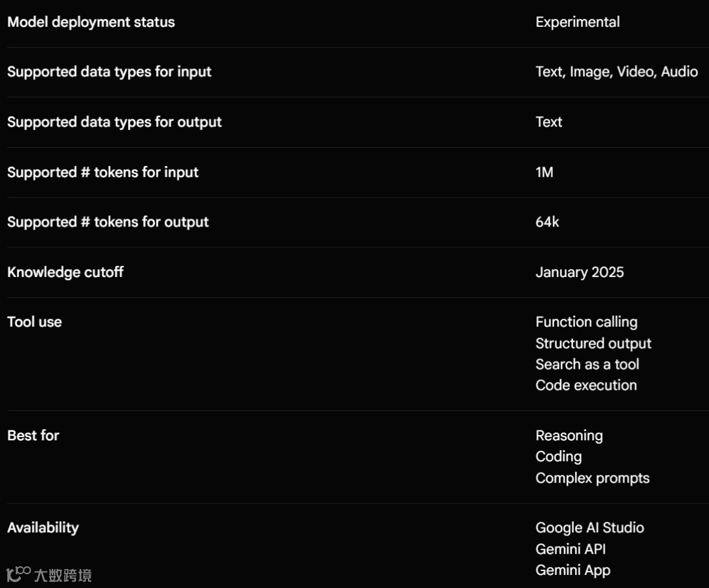Viewport: 709px width, 588px height.
Task: Click the "64k" output tokens value
Action: 547,222
